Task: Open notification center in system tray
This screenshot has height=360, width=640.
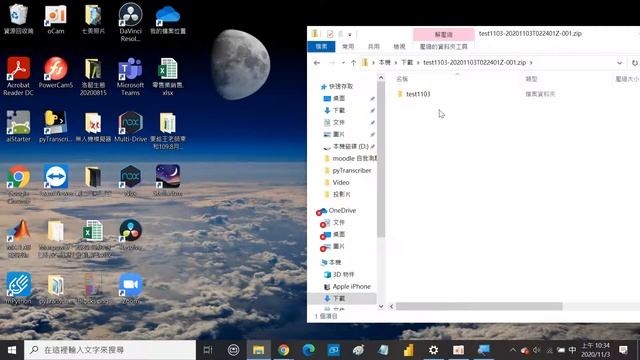Action: [x=623, y=350]
